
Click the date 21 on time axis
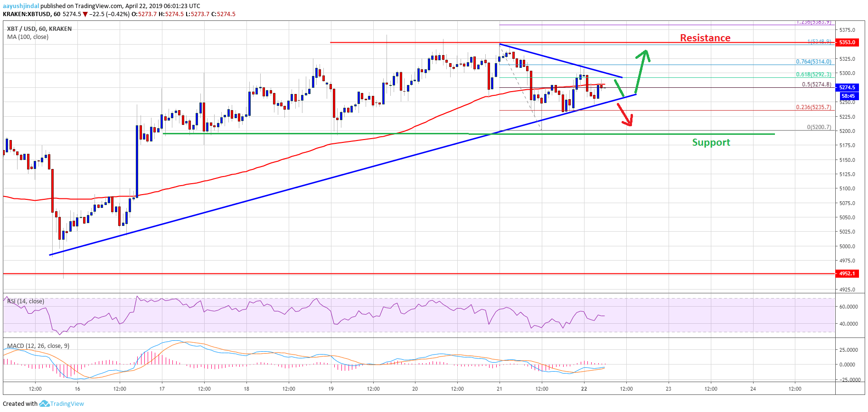[x=500, y=389]
